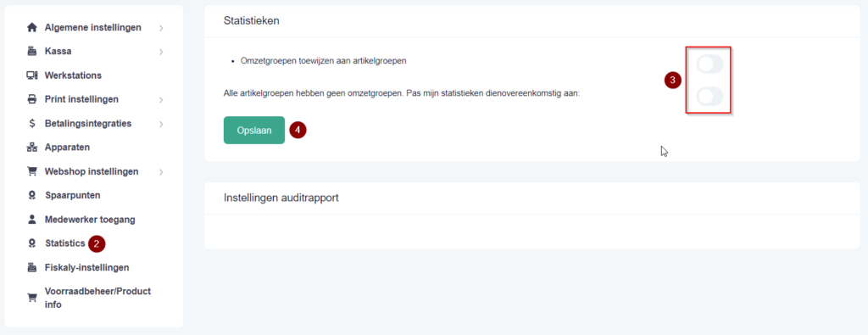Toggle the adjust statistics accordingly switch
This screenshot has width=868, height=335.
coord(709,97)
